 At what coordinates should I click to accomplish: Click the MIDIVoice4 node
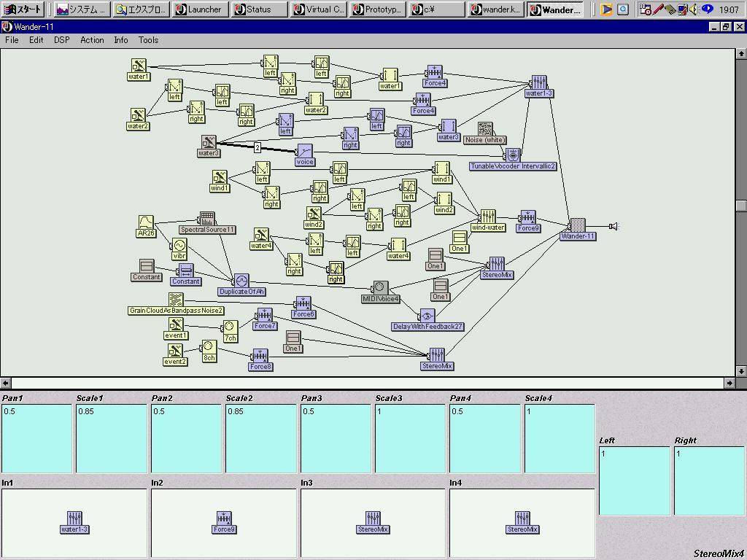[380, 292]
